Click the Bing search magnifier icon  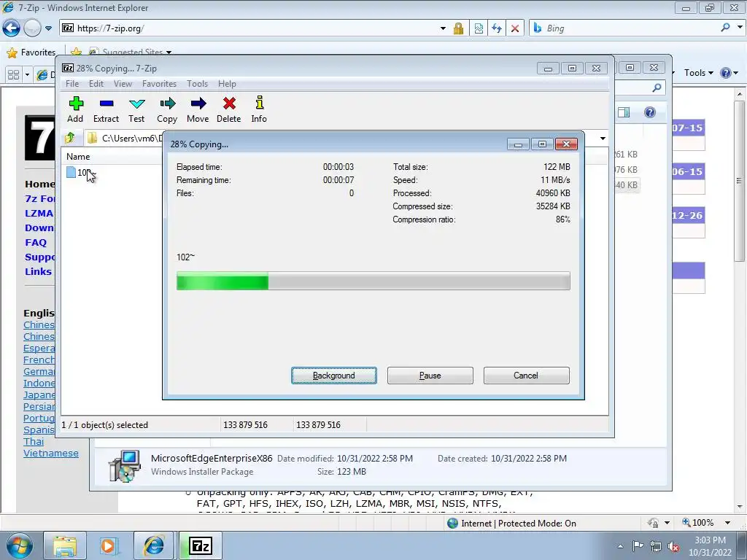(726, 28)
